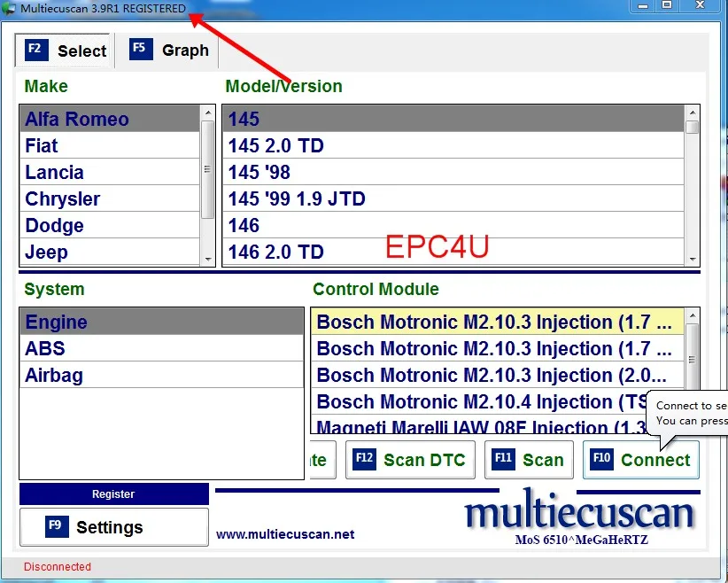
Task: Click the Multiecuscan app icon in title bar
Action: [x=8, y=8]
